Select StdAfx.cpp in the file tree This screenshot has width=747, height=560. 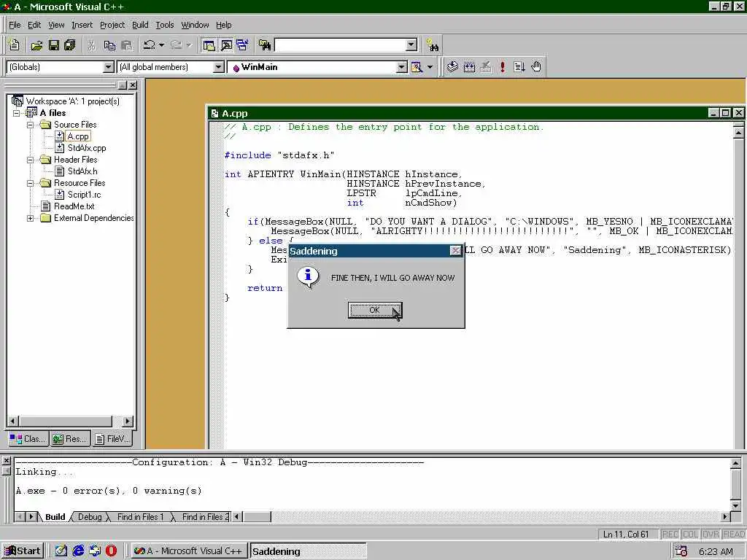coord(87,148)
